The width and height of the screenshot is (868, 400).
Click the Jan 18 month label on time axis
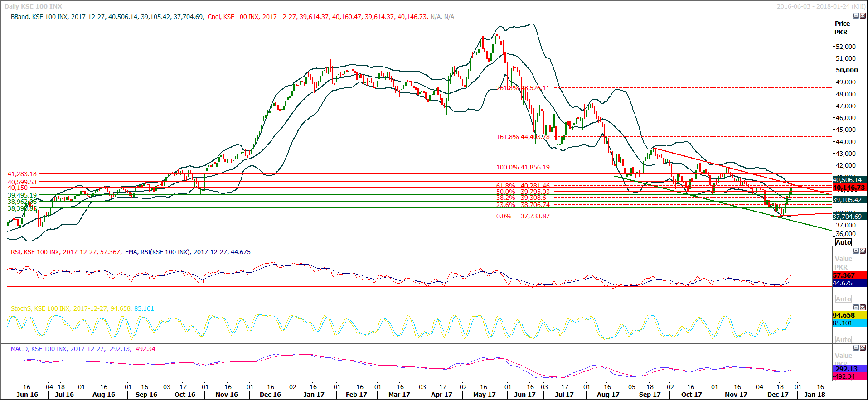coord(815,395)
